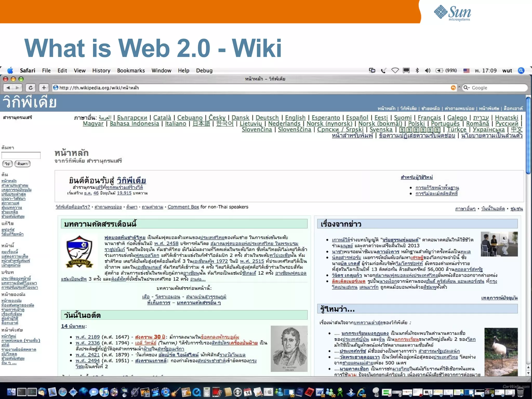Open the Debug menu
The width and height of the screenshot is (532, 399).
coord(204,70)
